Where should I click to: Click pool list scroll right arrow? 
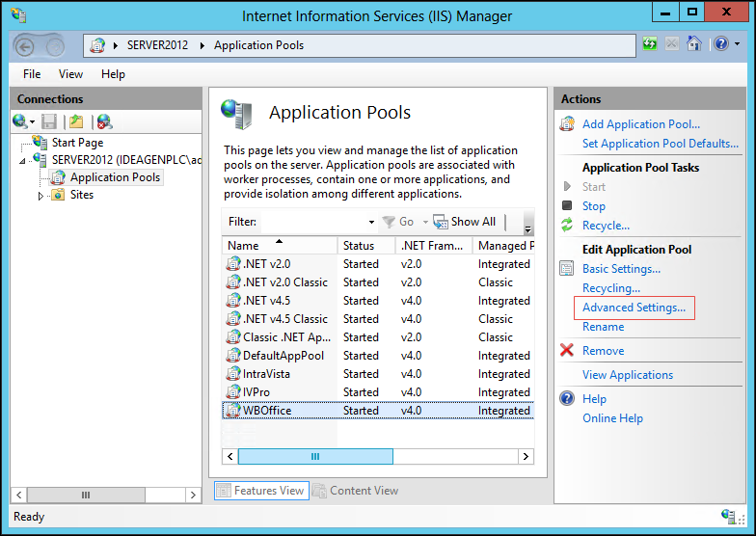click(x=526, y=457)
